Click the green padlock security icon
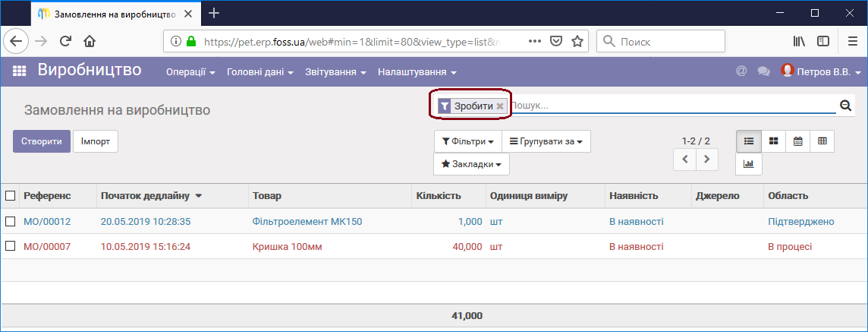Image resolution: width=868 pixels, height=332 pixels. 191,41
